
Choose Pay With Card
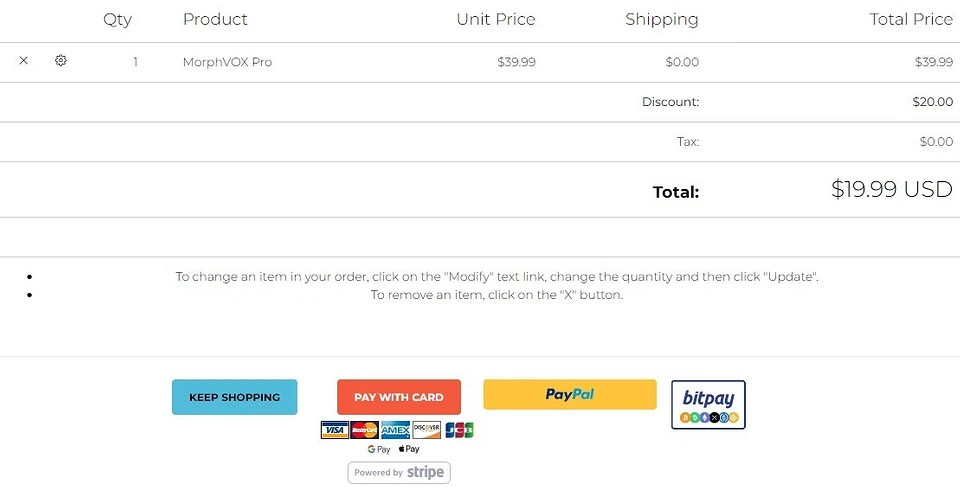pos(398,397)
